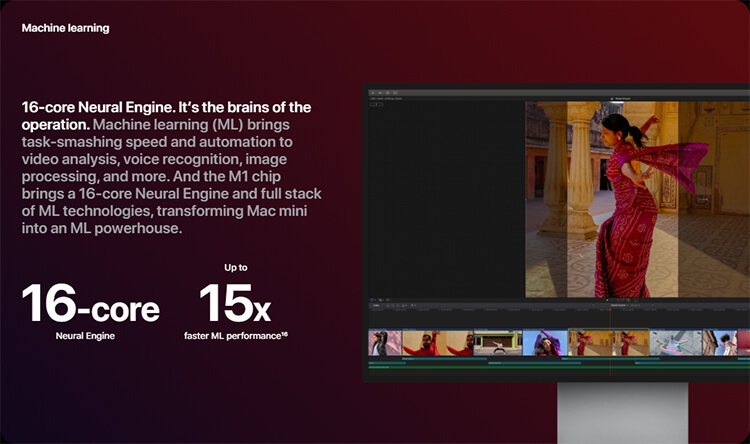Viewport: 750px width, 444px height.
Task: Click the fullscreen icon beside the viewer timecode
Action: coord(636,300)
